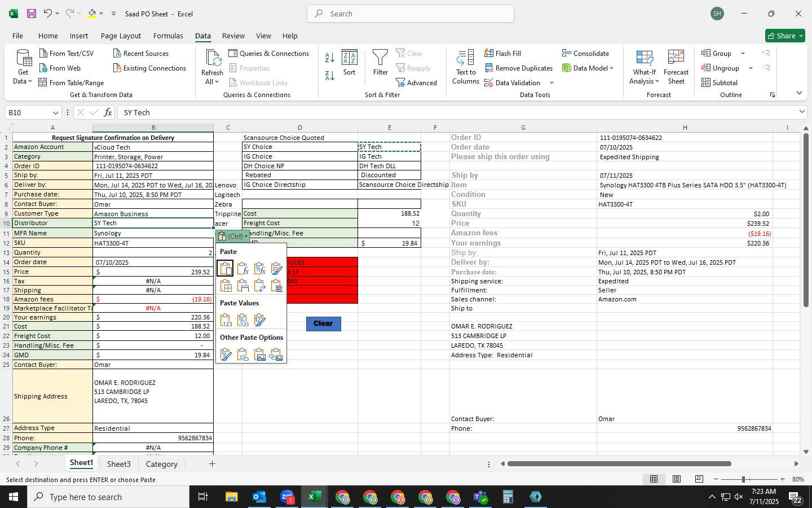Image resolution: width=812 pixels, height=508 pixels.
Task: Select No Borders paste icon
Action: coord(226,286)
